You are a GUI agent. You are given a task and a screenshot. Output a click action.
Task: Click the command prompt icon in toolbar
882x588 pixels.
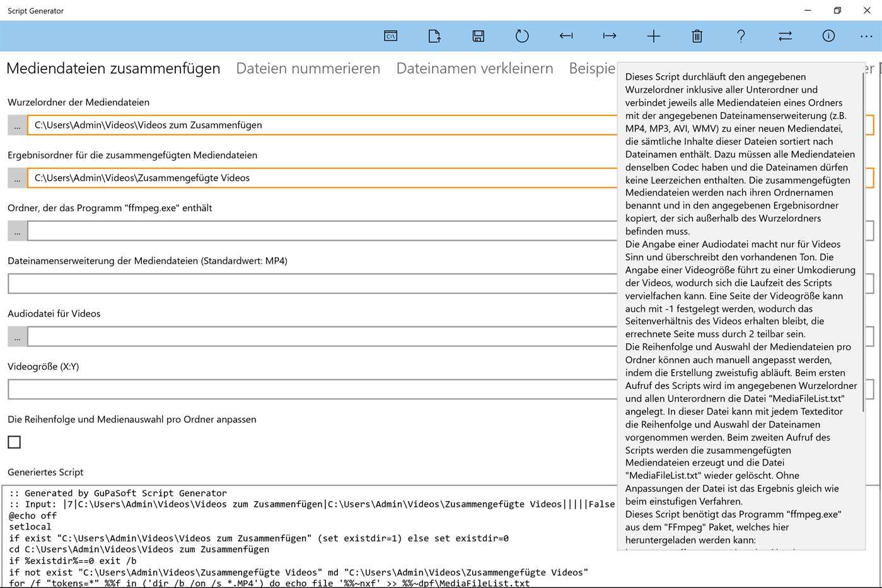click(391, 36)
